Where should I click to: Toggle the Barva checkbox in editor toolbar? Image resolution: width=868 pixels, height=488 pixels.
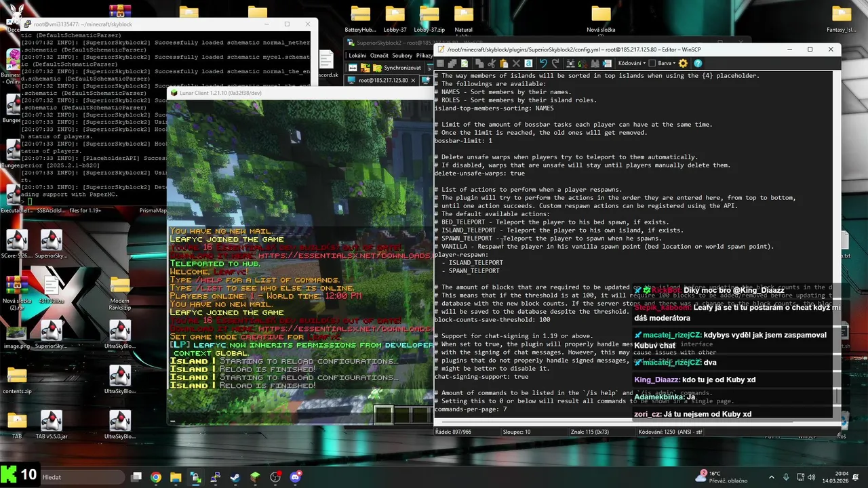coord(652,63)
